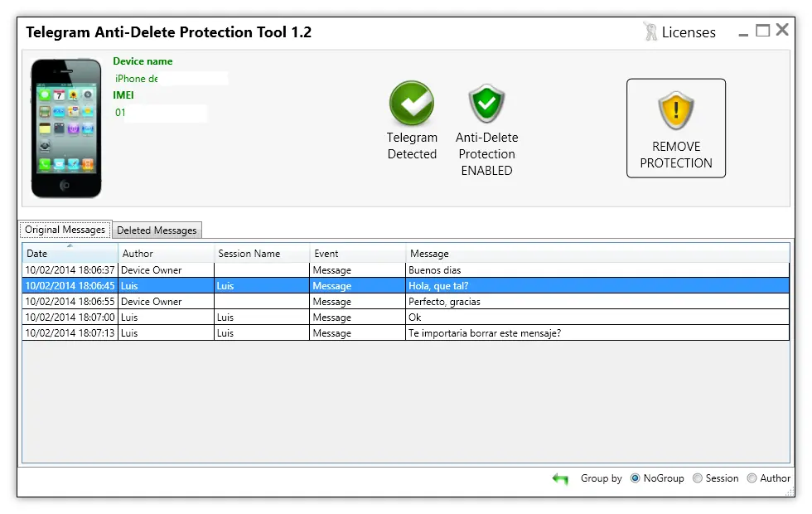This screenshot has width=812, height=514.
Task: Open the Licenses key icon
Action: pos(650,32)
